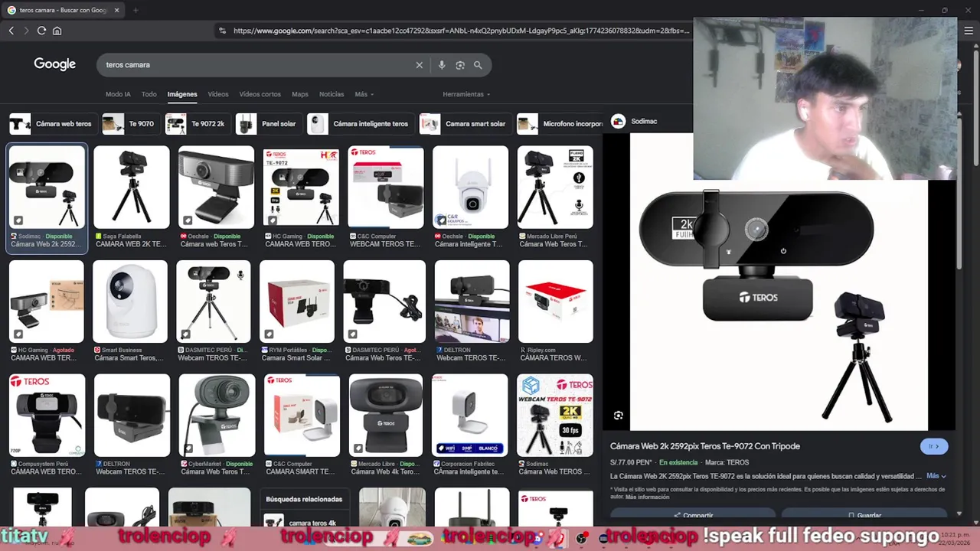Screen dimensions: 980x551
Task: Submit the search with the magnifier icon
Action: 478,65
